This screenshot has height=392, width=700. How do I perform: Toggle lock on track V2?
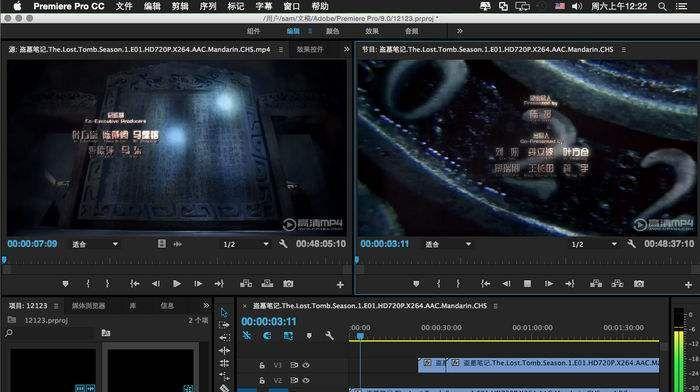click(x=262, y=380)
